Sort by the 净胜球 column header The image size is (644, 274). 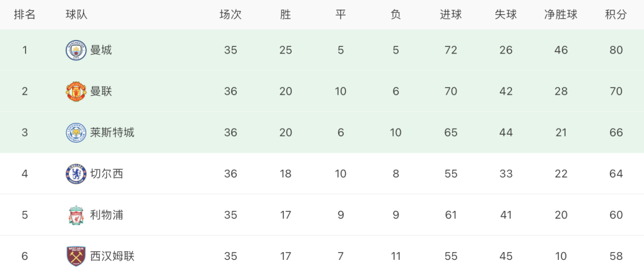pyautogui.click(x=561, y=15)
